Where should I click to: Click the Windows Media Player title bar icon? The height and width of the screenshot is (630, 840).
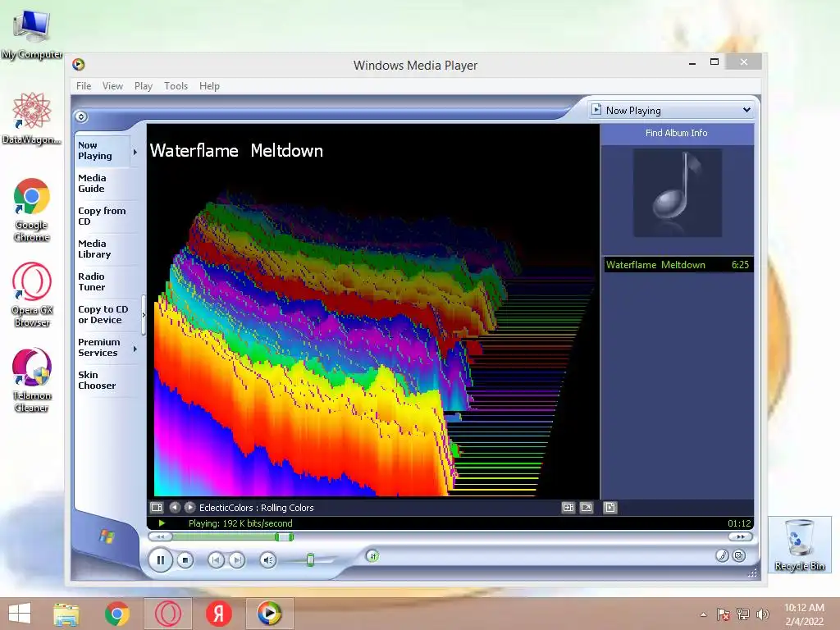(79, 65)
